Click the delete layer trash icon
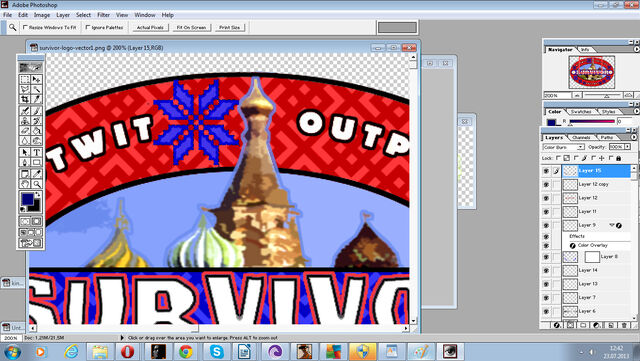The width and height of the screenshot is (640, 361). (x=624, y=325)
